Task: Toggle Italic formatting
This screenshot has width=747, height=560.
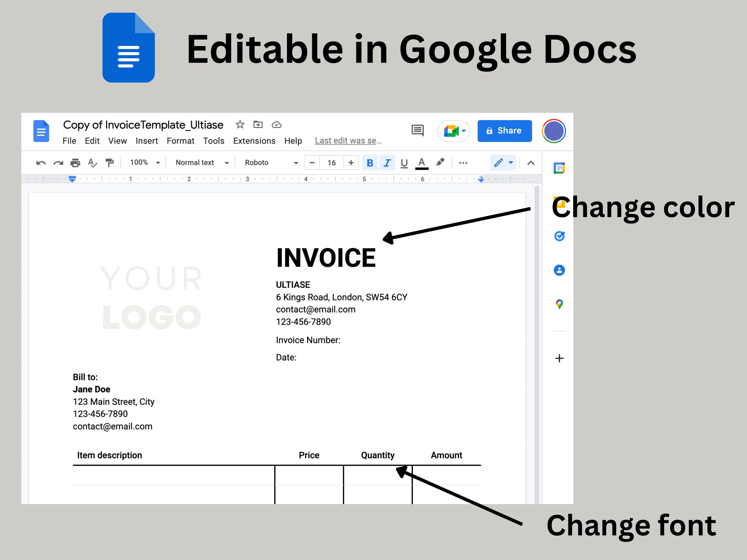Action: click(387, 163)
